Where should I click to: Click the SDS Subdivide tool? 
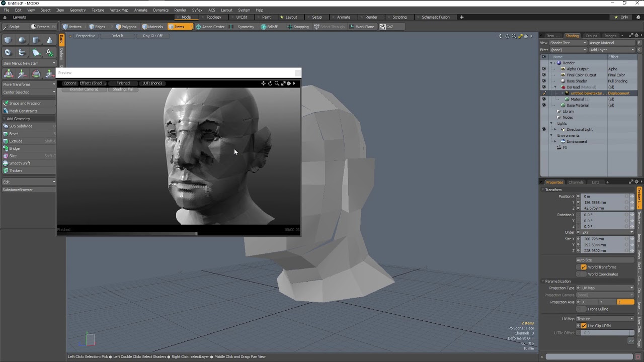29,126
